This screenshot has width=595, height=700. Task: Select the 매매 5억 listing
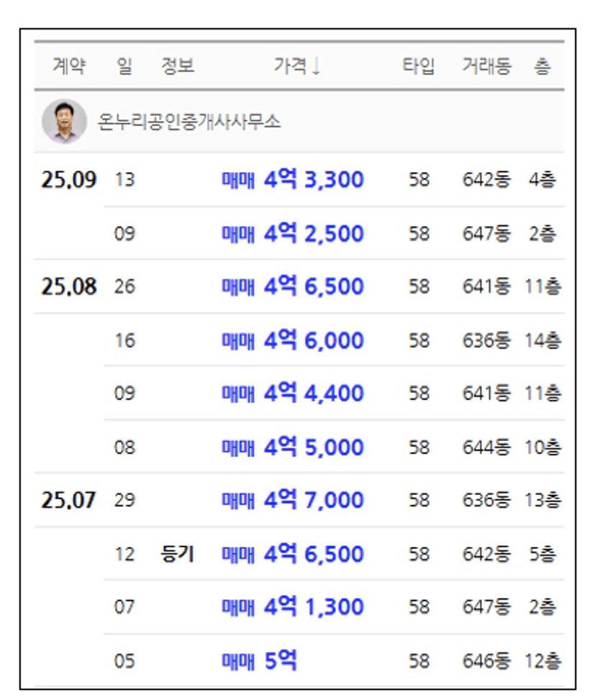tap(259, 660)
